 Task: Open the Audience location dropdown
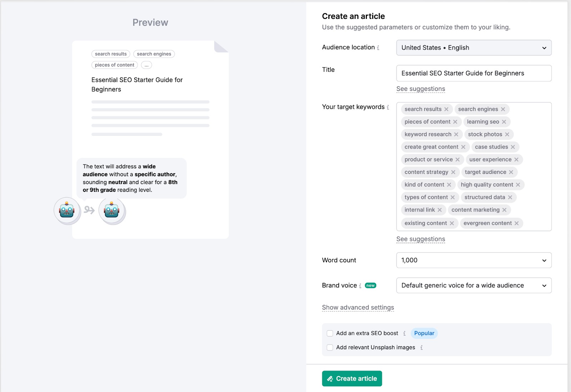pos(474,48)
